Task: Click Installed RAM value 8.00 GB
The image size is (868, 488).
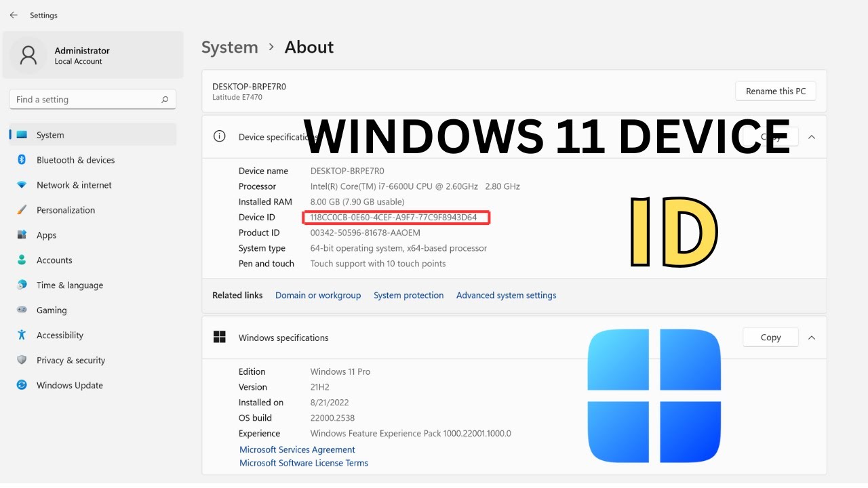Action: tap(357, 202)
